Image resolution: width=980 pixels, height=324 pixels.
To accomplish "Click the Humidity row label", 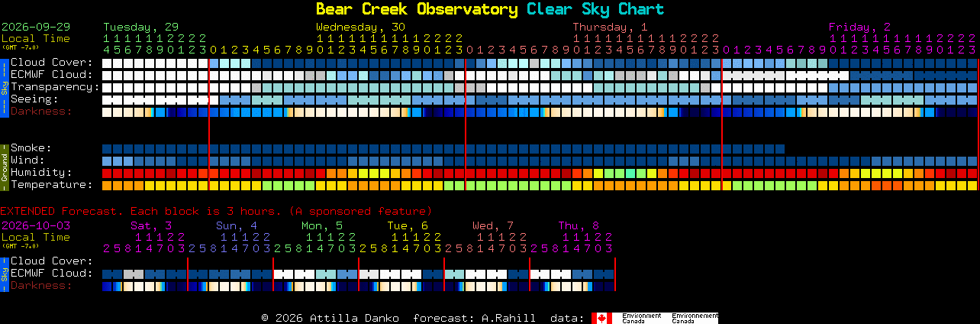I will (x=41, y=173).
